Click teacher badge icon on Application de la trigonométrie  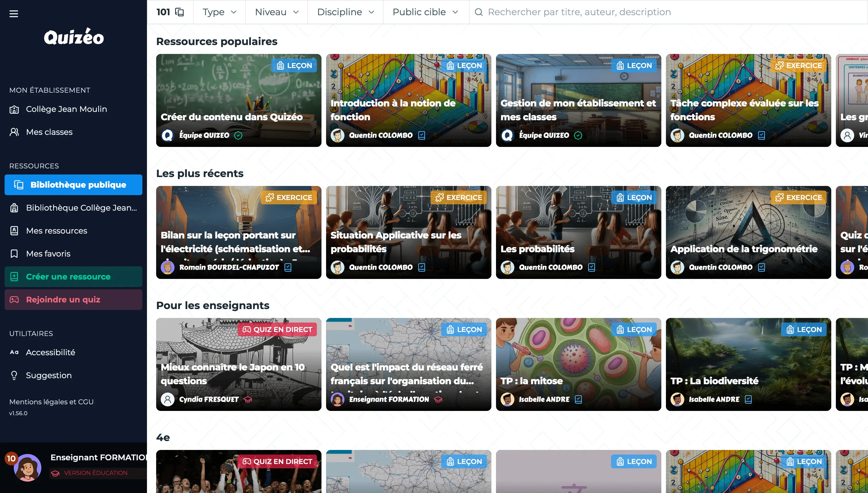pos(761,267)
